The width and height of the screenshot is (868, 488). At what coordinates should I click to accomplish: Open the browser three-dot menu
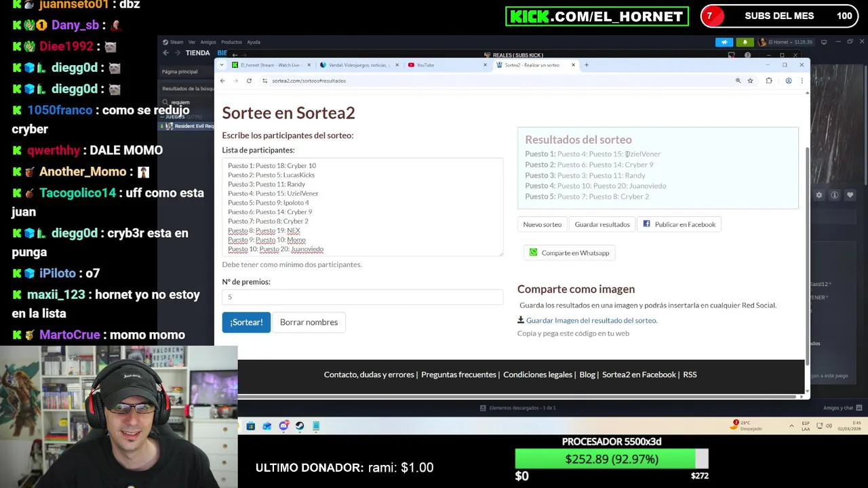[x=802, y=81]
